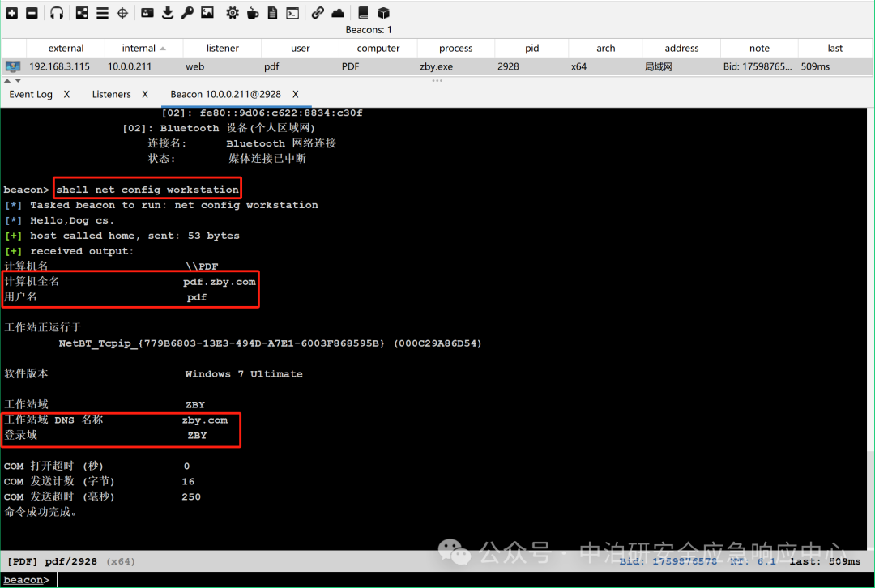
Task: Click the Beacons: 1 label
Action: [369, 30]
